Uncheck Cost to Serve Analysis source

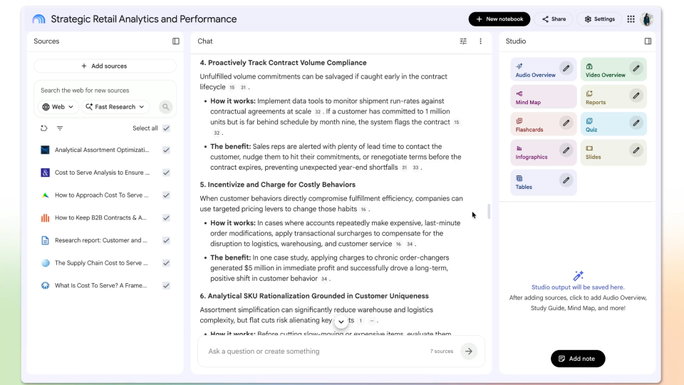[x=166, y=173]
